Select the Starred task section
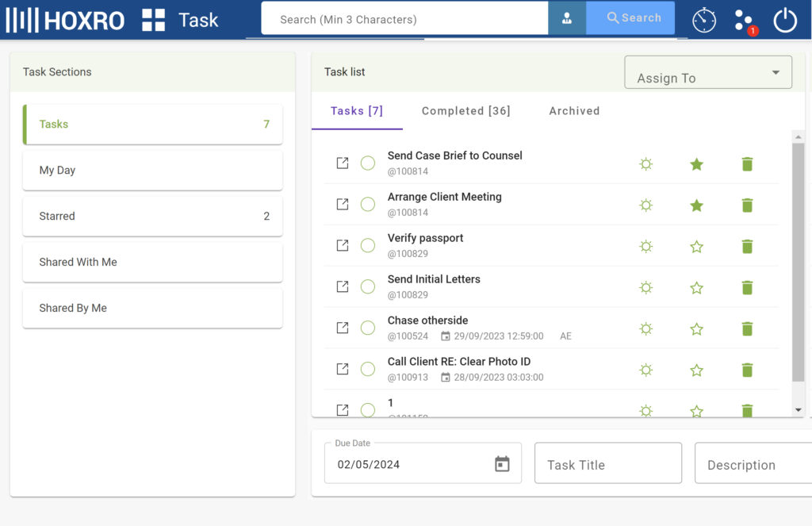The width and height of the screenshot is (812, 526). point(152,217)
